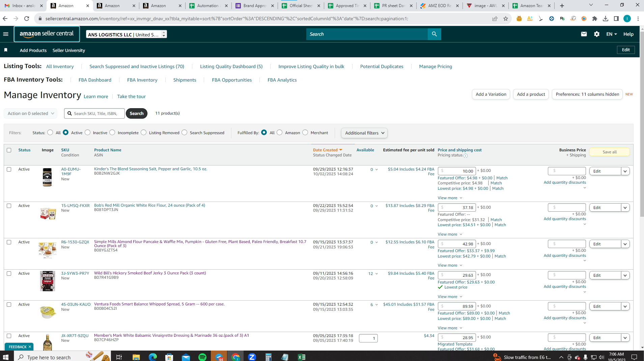
Task: Click Match next to Featured Offer $4.98
Action: click(x=502, y=178)
